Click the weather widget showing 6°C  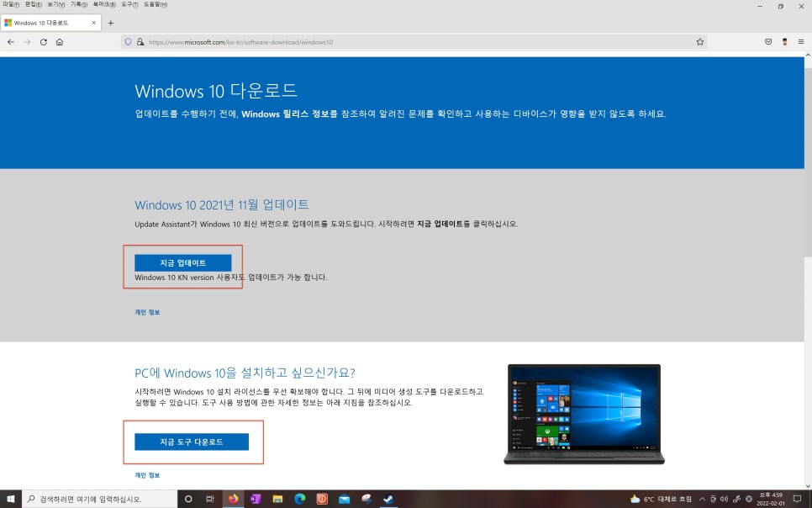coord(660,499)
